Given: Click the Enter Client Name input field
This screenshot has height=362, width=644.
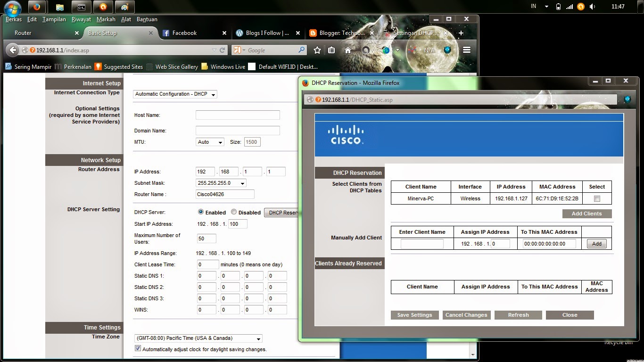Looking at the screenshot, I should 422,244.
